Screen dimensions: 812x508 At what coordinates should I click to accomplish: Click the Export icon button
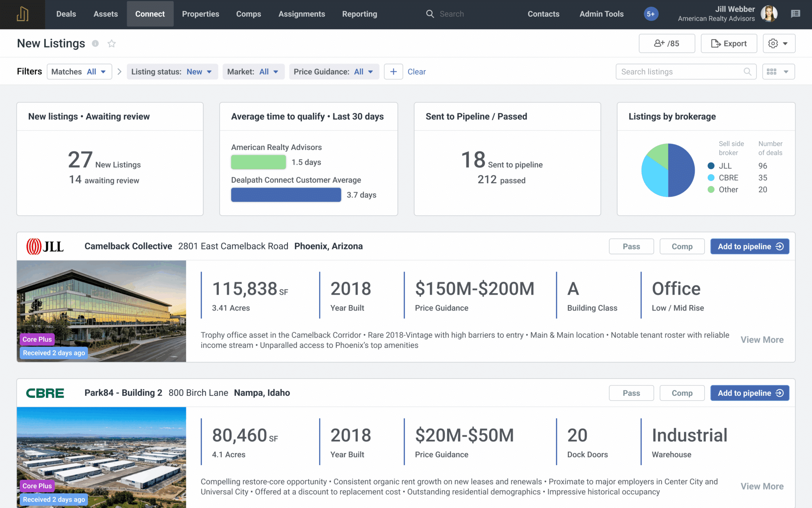(x=729, y=43)
